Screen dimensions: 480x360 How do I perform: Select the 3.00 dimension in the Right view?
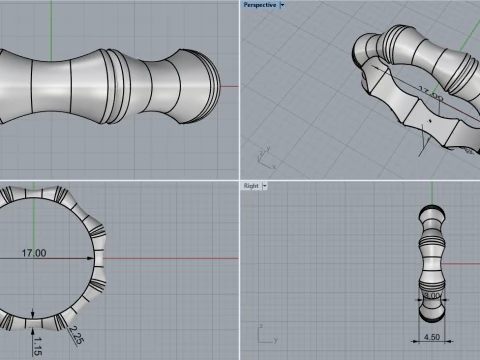432,295
